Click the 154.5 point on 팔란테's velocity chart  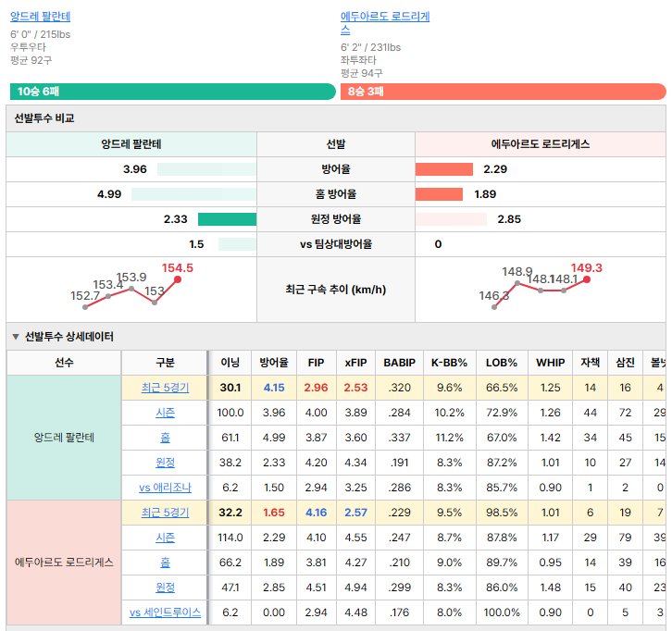click(x=178, y=279)
